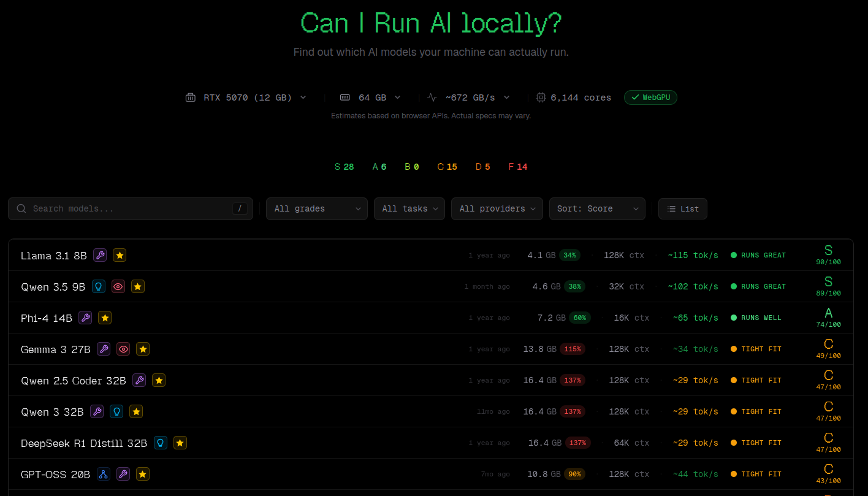Click the ~102 tok/s speed value

[693, 286]
